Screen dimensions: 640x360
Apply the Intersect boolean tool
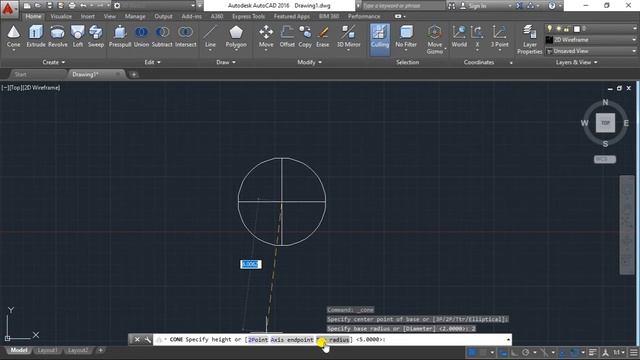pyautogui.click(x=186, y=37)
